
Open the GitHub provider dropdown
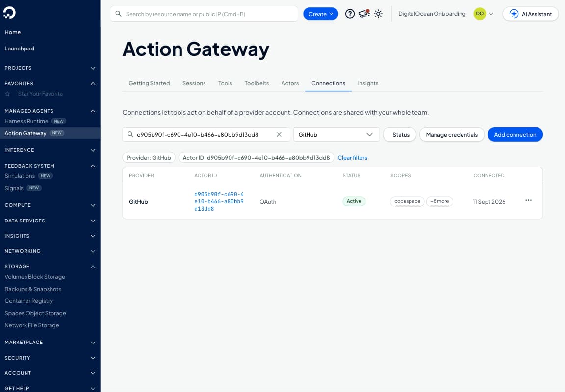336,135
